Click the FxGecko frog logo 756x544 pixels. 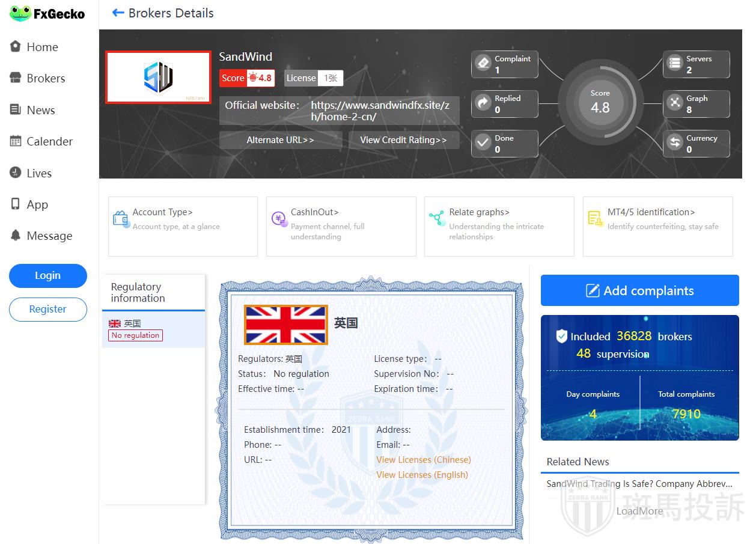20,13
